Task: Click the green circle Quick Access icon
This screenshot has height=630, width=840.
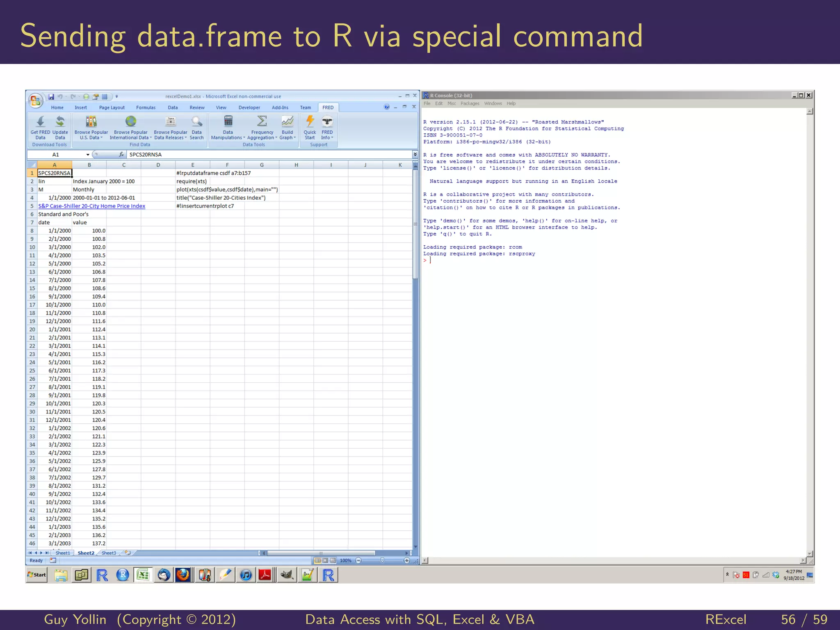Action: point(86,97)
